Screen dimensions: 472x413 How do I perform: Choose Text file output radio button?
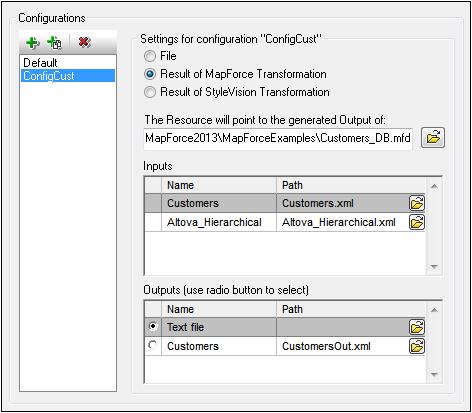(153, 326)
